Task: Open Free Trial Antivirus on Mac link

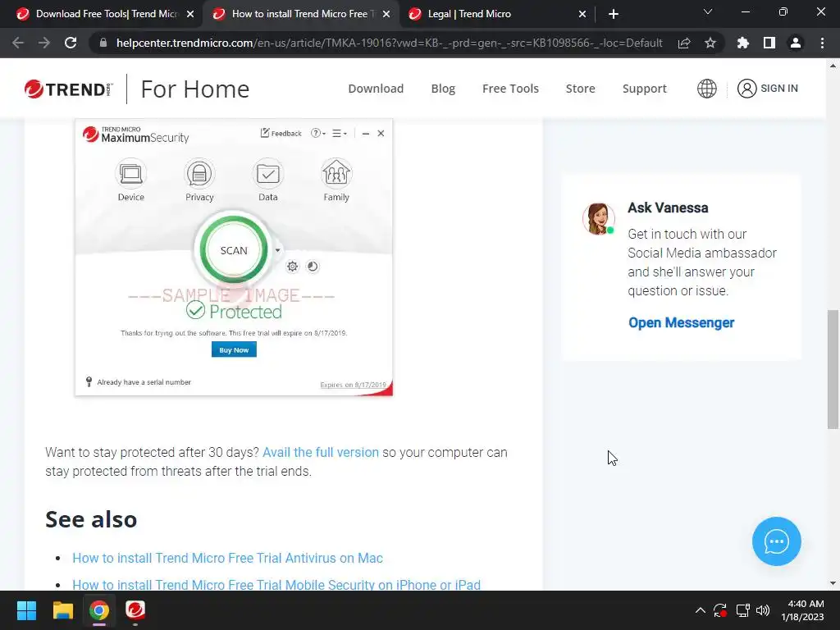Action: pyautogui.click(x=228, y=558)
